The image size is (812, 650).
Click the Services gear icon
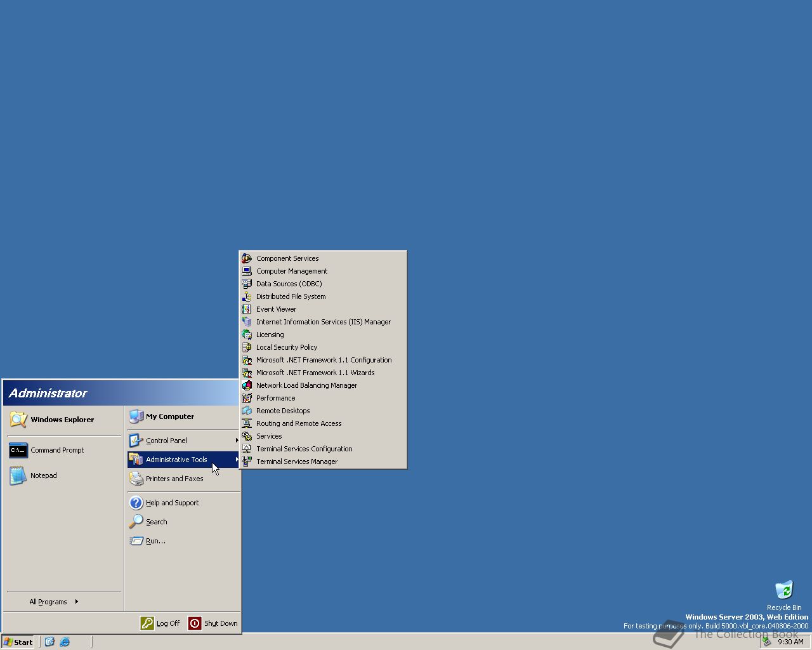247,436
